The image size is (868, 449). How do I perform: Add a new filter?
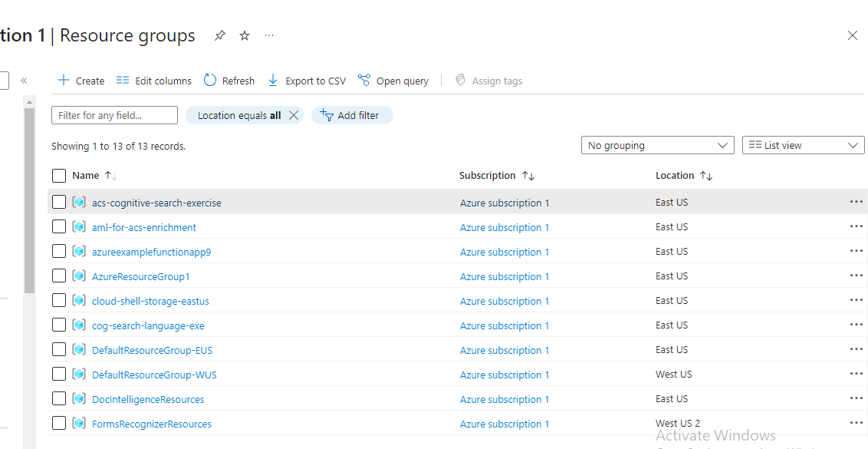pos(352,115)
